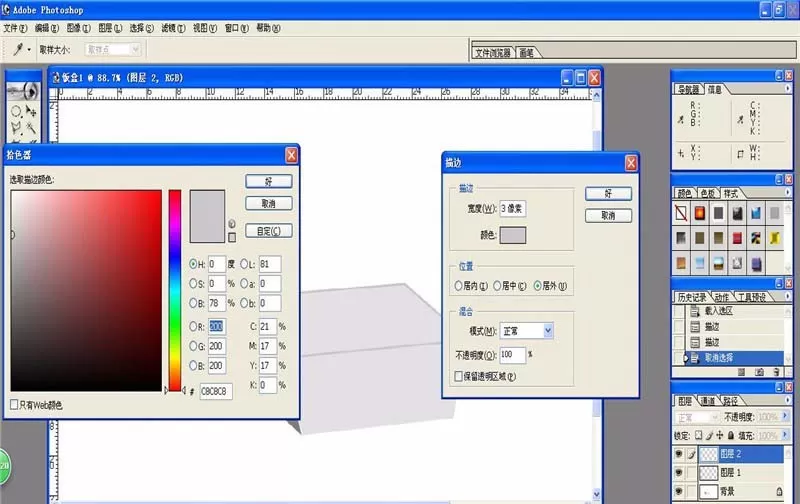Apply the blue glass style swatch

pyautogui.click(x=756, y=213)
